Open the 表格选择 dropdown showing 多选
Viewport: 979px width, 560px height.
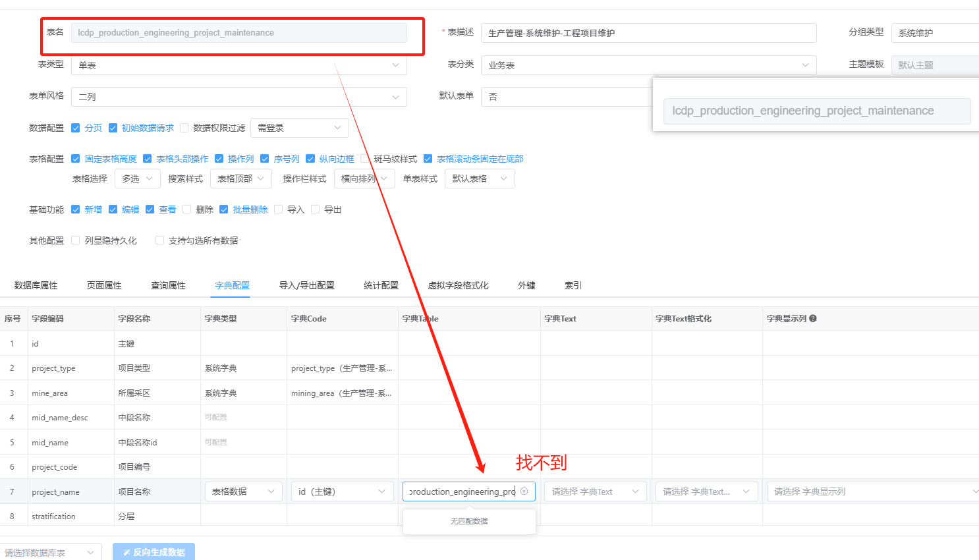coord(138,179)
